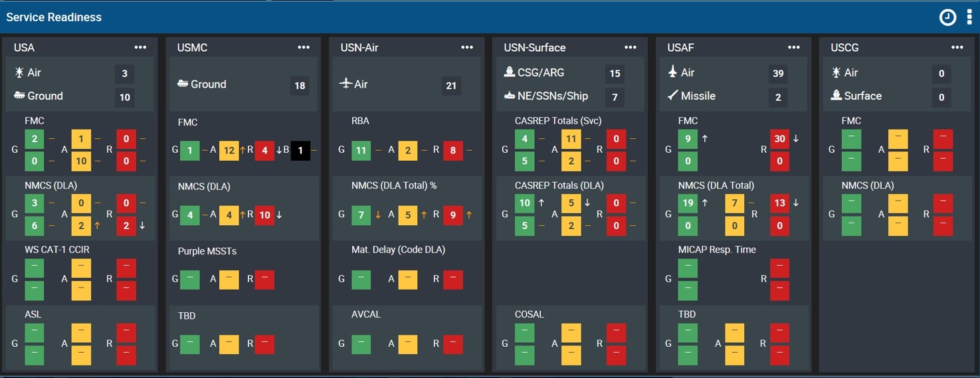The width and height of the screenshot is (980, 378).
Task: Open the USN-Surface card ellipsis menu
Action: point(631,47)
